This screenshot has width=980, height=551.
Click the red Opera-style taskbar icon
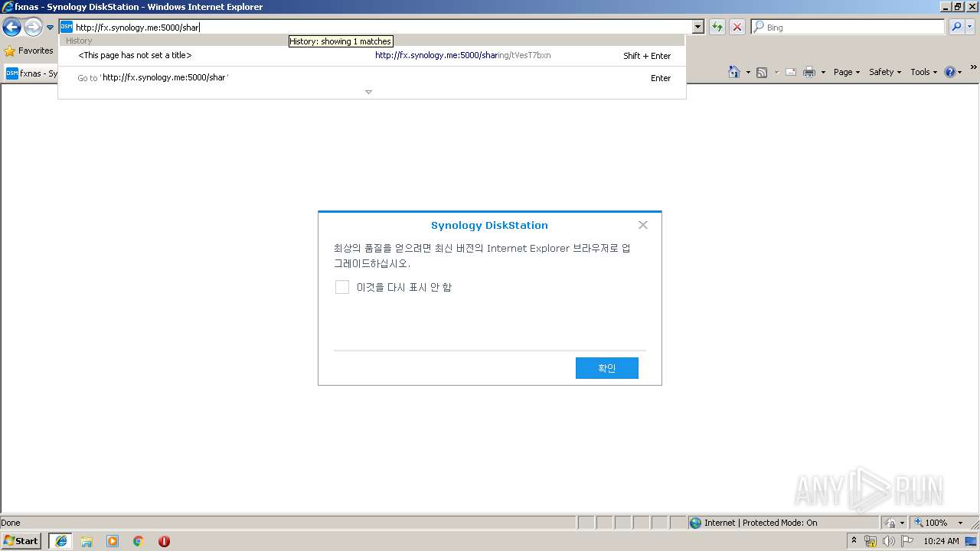164,541
